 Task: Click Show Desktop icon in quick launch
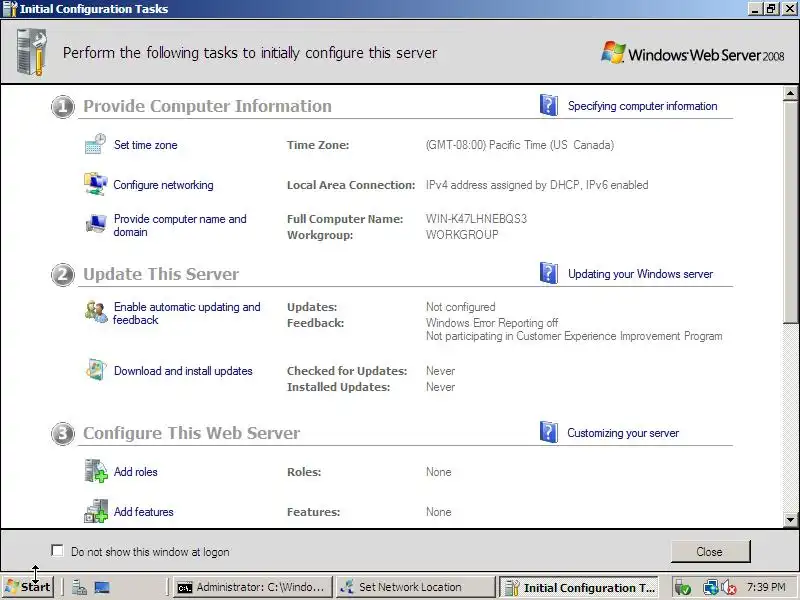[x=102, y=588]
